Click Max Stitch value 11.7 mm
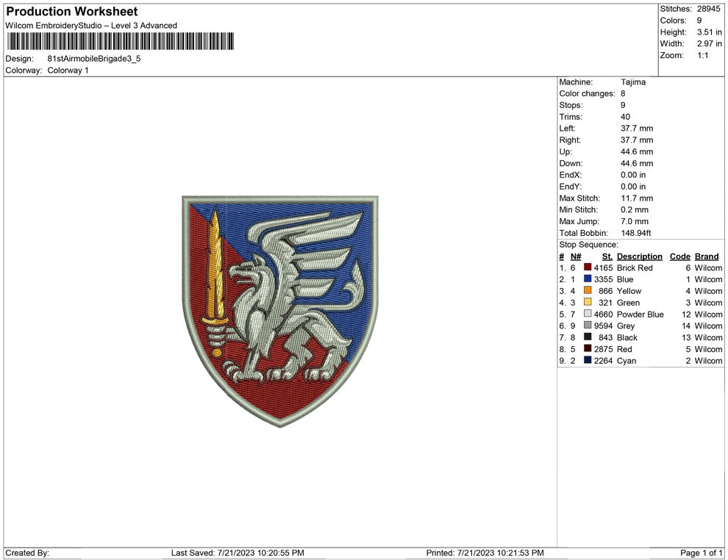Viewport: 728px width, 560px height. coord(637,198)
